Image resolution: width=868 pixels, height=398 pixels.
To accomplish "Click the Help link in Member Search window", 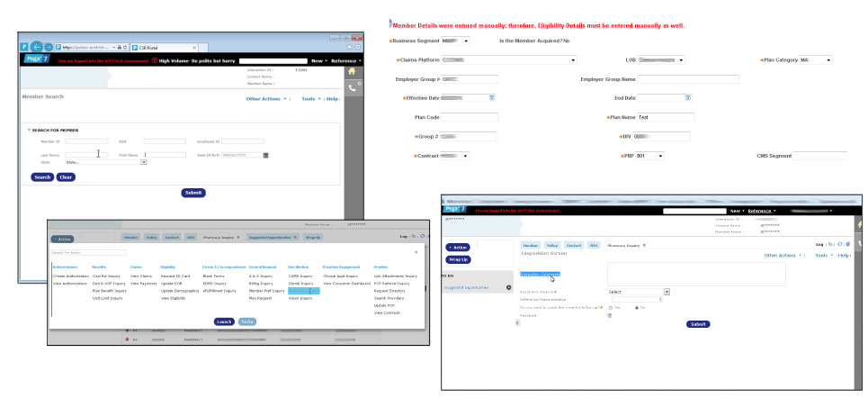I will (x=332, y=99).
